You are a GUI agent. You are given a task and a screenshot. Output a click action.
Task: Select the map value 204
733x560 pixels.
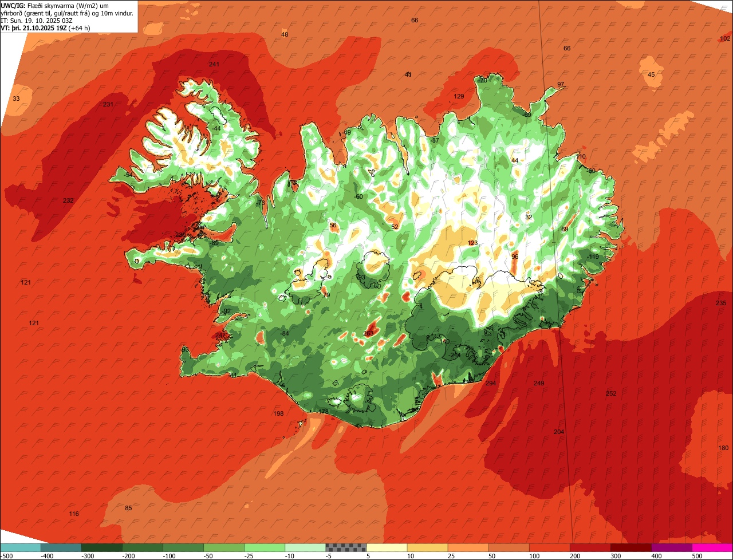coord(559,432)
